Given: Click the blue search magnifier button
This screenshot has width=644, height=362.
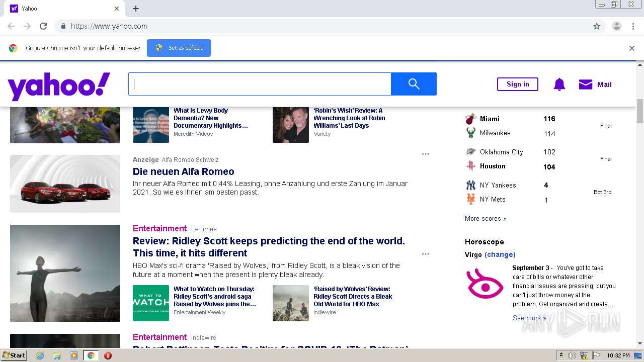Looking at the screenshot, I should (x=414, y=84).
